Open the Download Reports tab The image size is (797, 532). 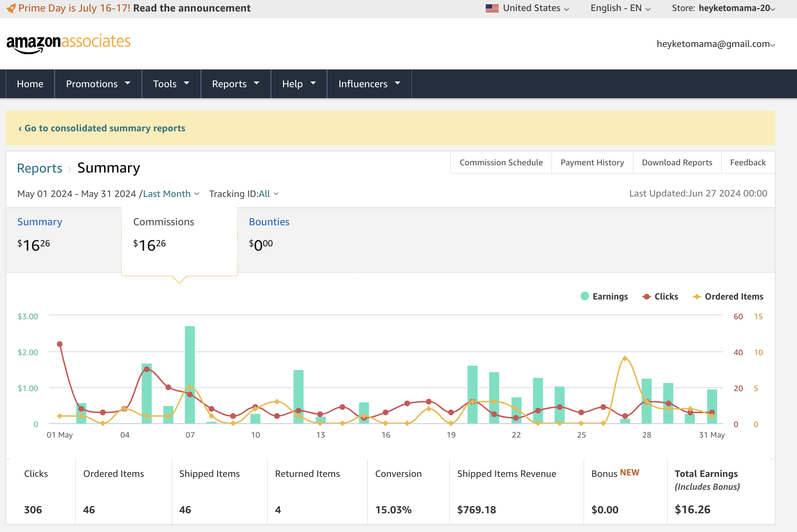[x=677, y=162]
